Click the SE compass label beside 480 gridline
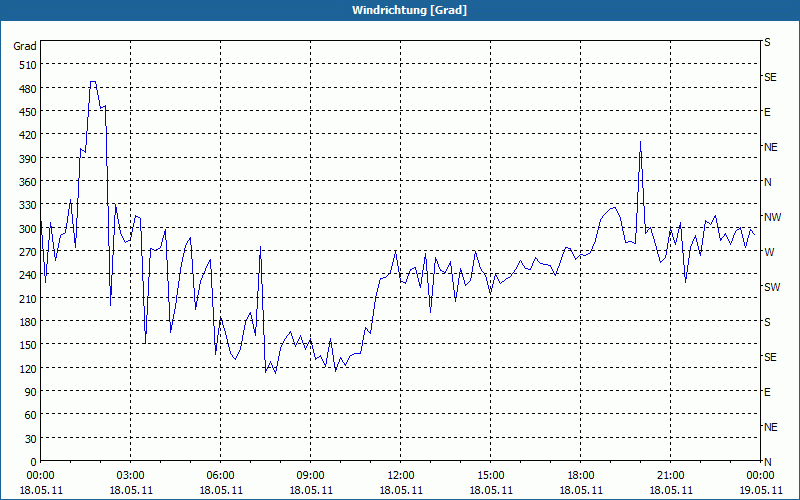Image resolution: width=800 pixels, height=500 pixels. [770, 77]
